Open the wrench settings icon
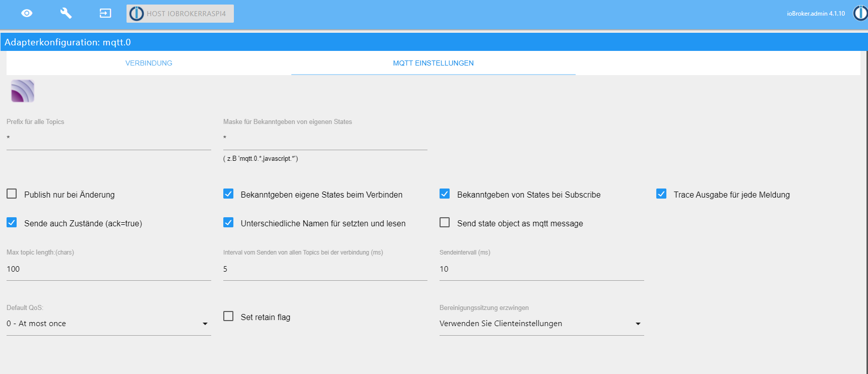868x374 pixels. (66, 13)
